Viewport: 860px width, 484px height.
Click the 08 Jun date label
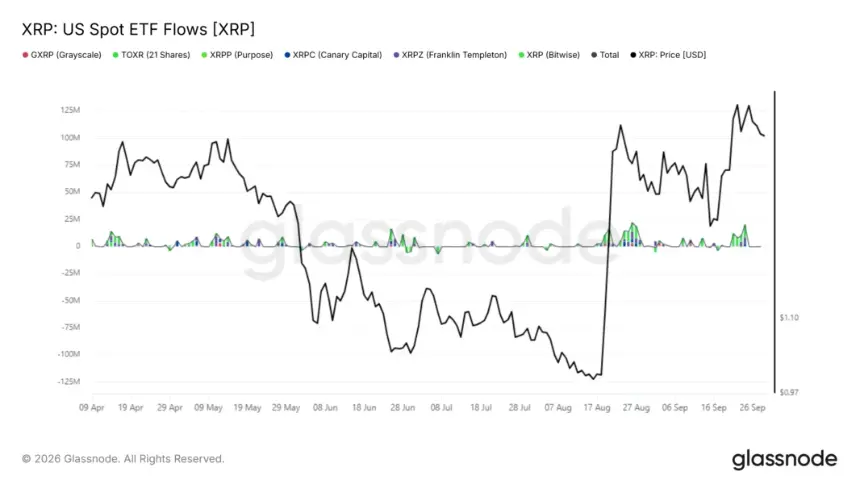pyautogui.click(x=325, y=408)
